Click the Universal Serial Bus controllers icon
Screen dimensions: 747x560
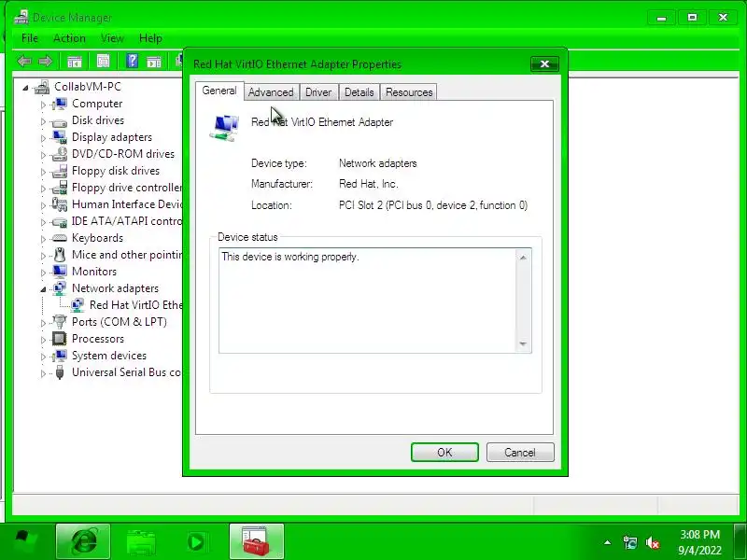[60, 372]
